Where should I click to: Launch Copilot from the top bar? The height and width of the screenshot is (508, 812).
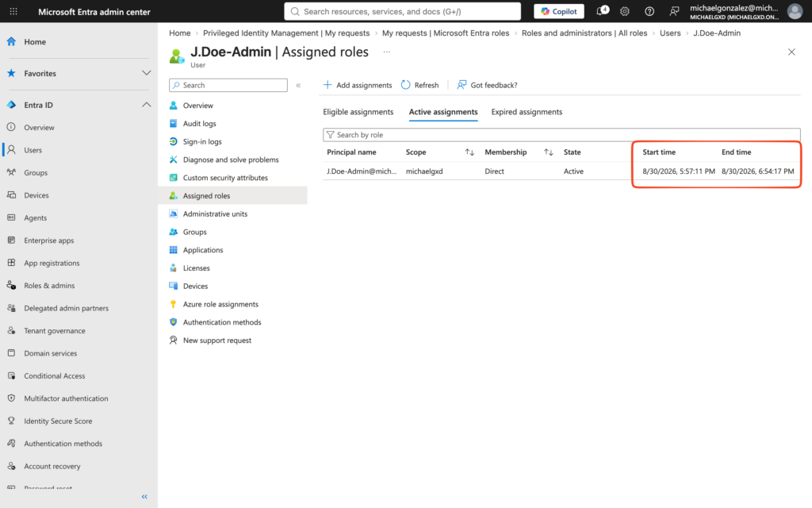[x=559, y=11]
